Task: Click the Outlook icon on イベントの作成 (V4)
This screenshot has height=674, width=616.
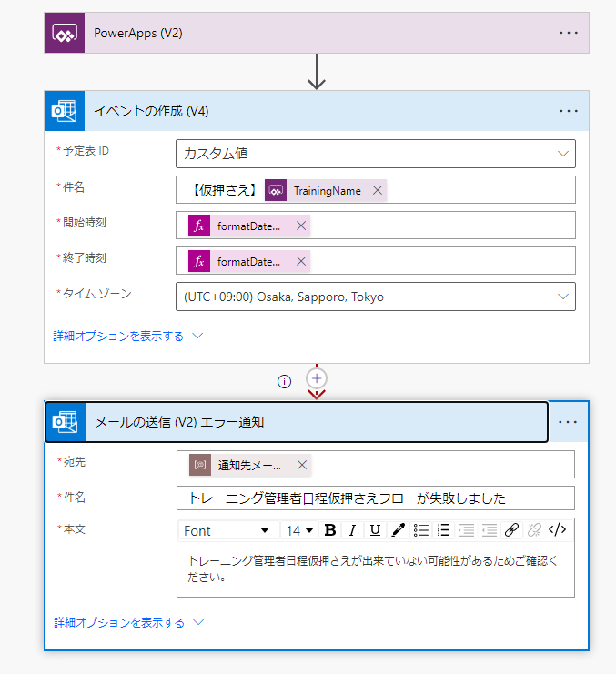Action: 65,111
